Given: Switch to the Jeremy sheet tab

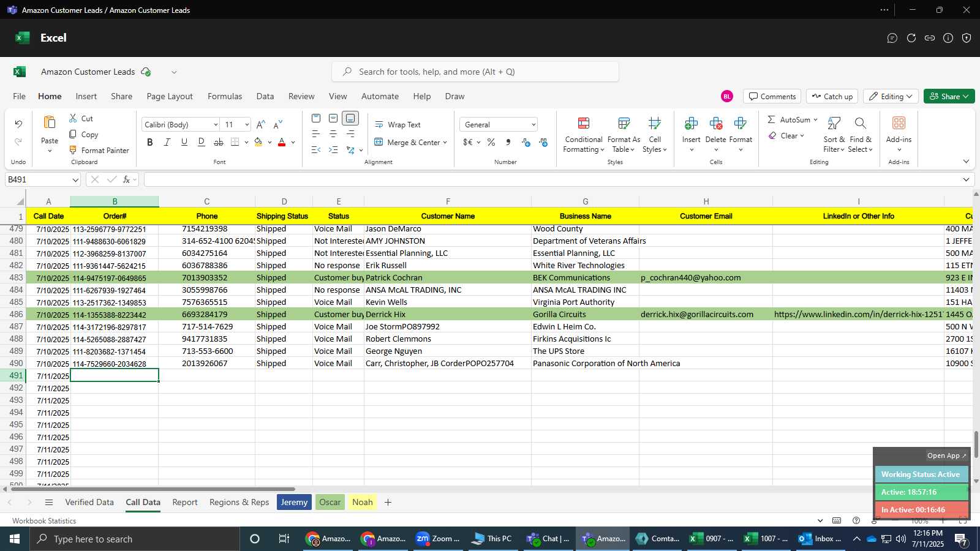Looking at the screenshot, I should (x=294, y=502).
